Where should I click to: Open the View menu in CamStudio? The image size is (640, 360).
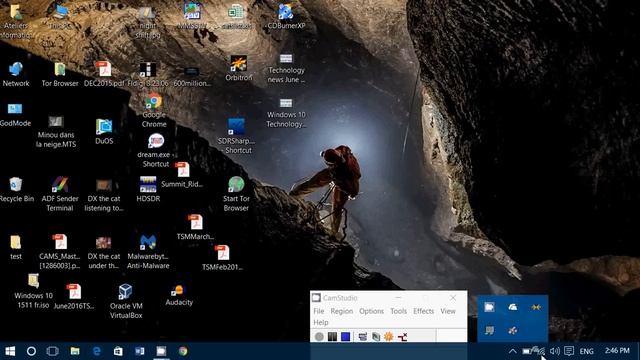[448, 311]
